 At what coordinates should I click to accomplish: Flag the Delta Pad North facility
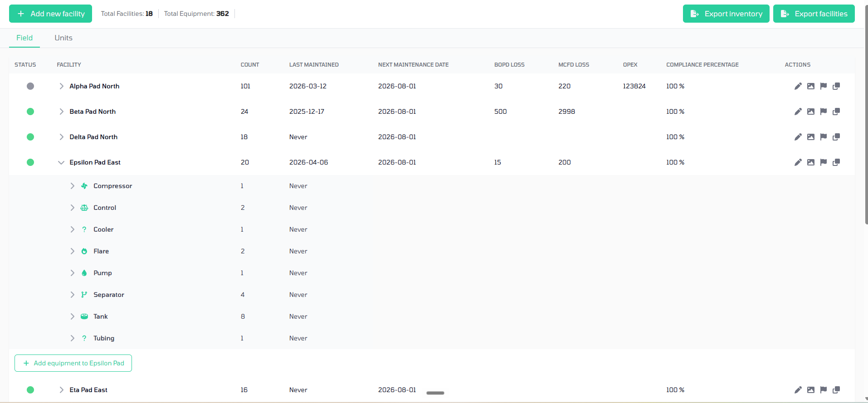[x=824, y=137]
